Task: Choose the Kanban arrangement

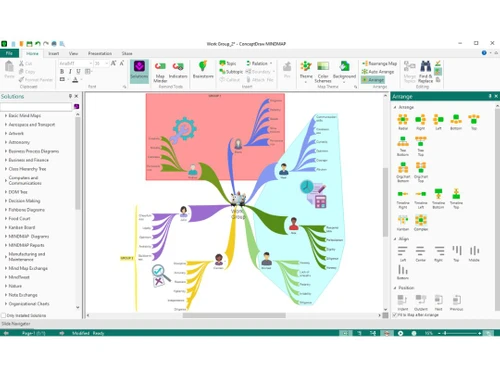Action: (x=403, y=223)
